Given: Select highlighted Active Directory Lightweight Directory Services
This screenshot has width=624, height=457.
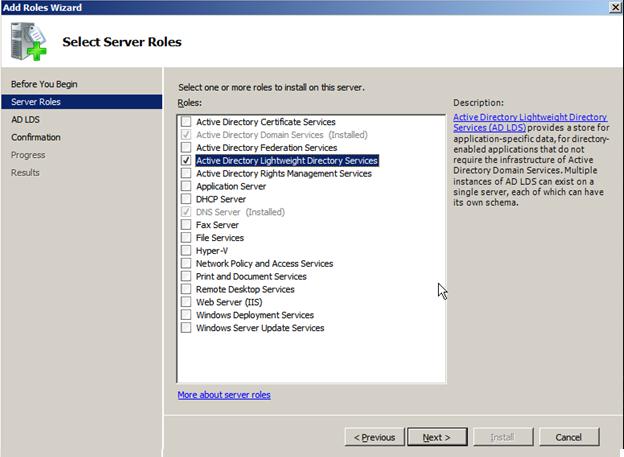Looking at the screenshot, I should coord(287,160).
